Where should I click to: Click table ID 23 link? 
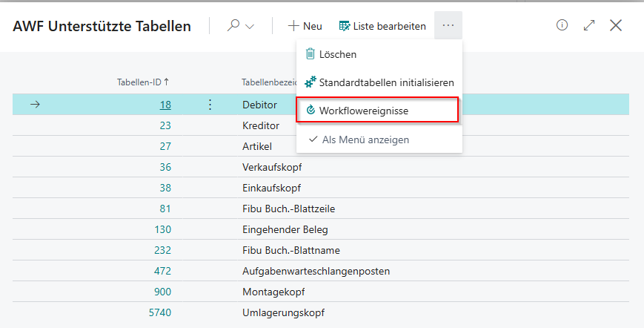165,125
